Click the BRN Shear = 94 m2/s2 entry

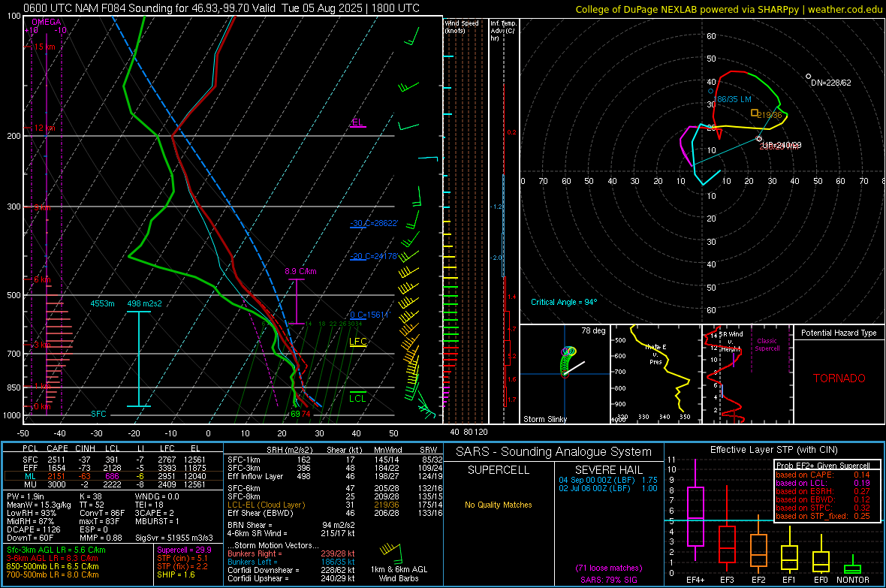point(291,525)
